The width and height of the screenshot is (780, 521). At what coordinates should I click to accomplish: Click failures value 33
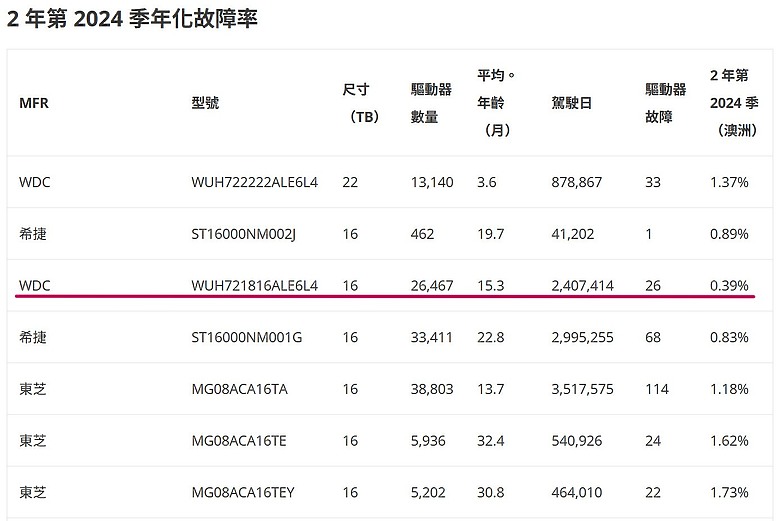point(653,182)
